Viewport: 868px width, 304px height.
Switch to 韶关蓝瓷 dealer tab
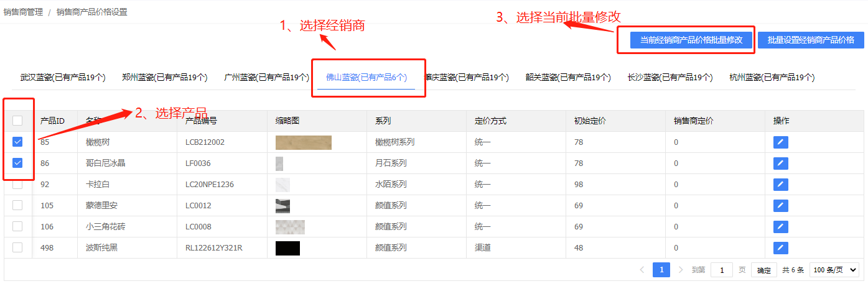(568, 78)
